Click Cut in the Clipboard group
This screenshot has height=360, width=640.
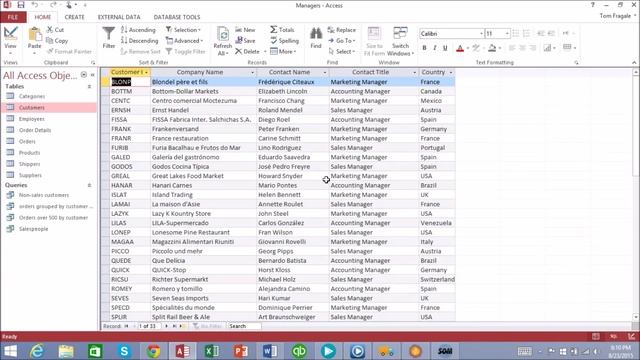(x=56, y=30)
